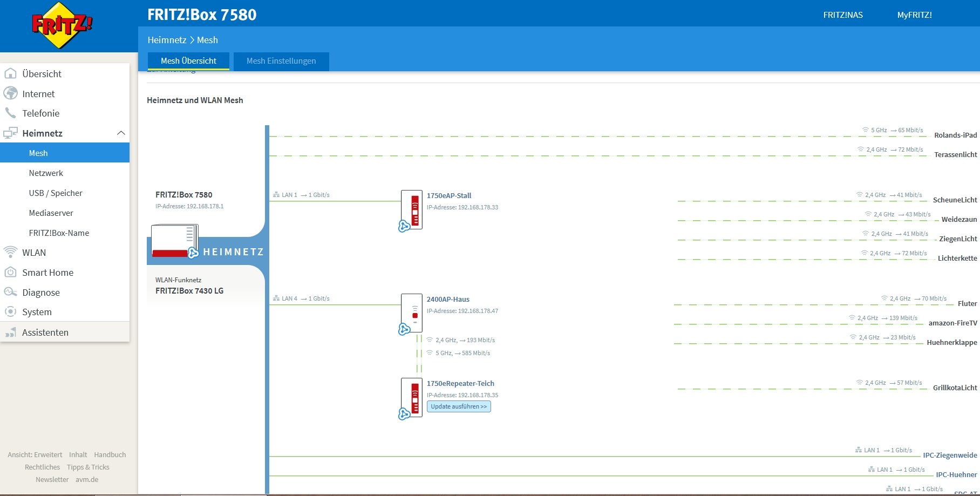The image size is (980, 496).
Task: Open MyFRITZ! in the header
Action: click(914, 15)
